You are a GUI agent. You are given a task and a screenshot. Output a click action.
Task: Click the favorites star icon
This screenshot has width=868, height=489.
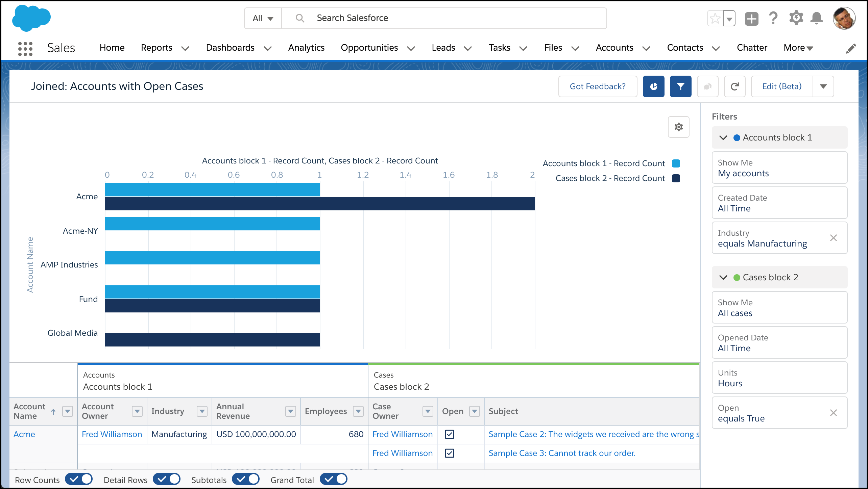tap(715, 19)
